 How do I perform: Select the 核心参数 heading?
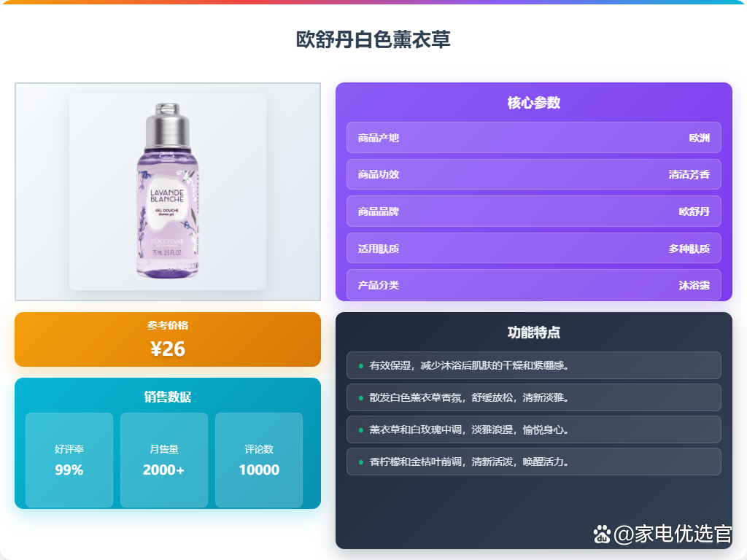click(533, 103)
